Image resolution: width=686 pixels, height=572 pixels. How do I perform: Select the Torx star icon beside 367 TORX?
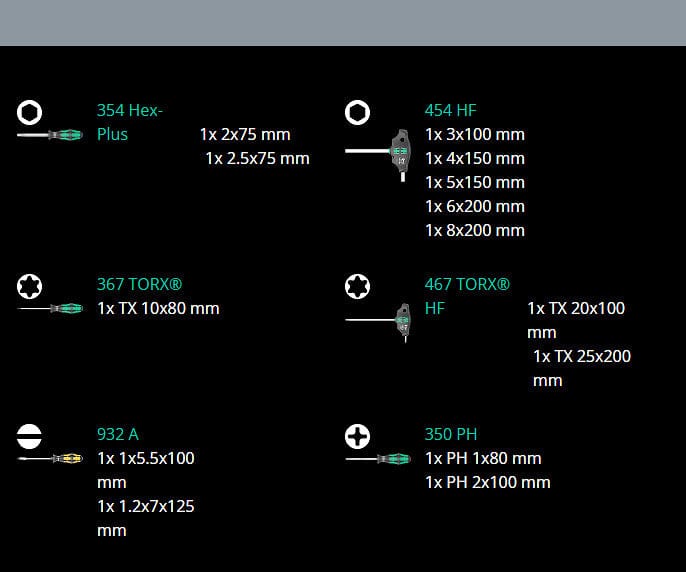coord(30,286)
